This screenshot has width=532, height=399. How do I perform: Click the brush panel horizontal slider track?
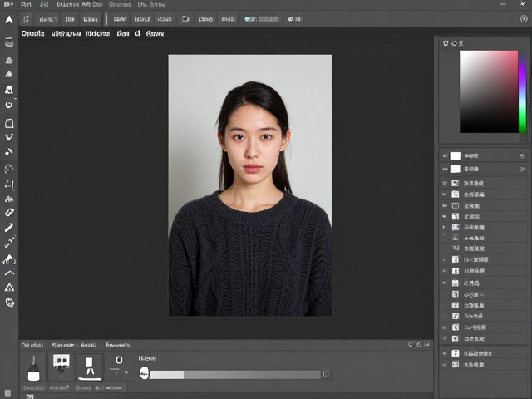(x=235, y=375)
